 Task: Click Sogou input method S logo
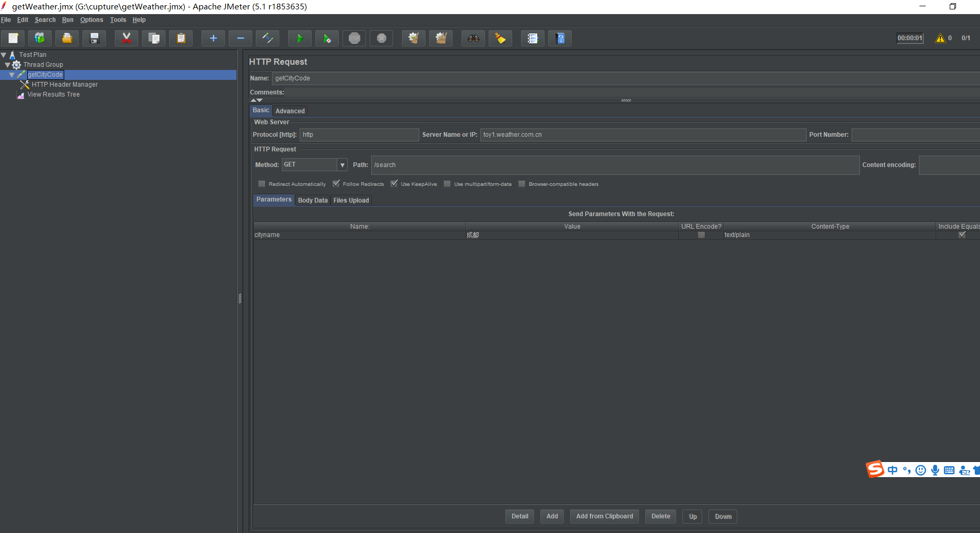pyautogui.click(x=876, y=469)
